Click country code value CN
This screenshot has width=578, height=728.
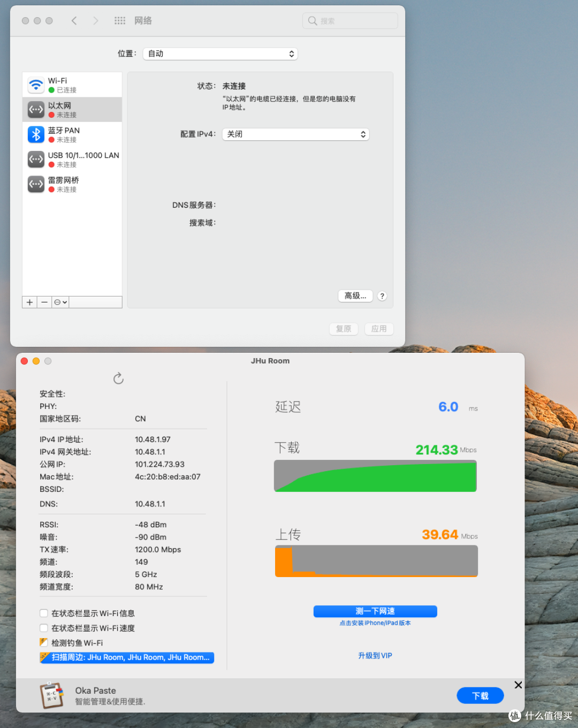click(140, 419)
